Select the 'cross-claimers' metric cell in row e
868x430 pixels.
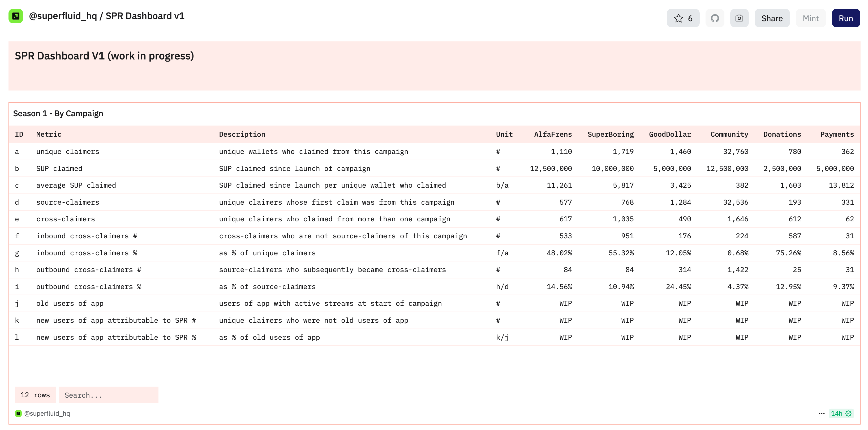click(66, 219)
